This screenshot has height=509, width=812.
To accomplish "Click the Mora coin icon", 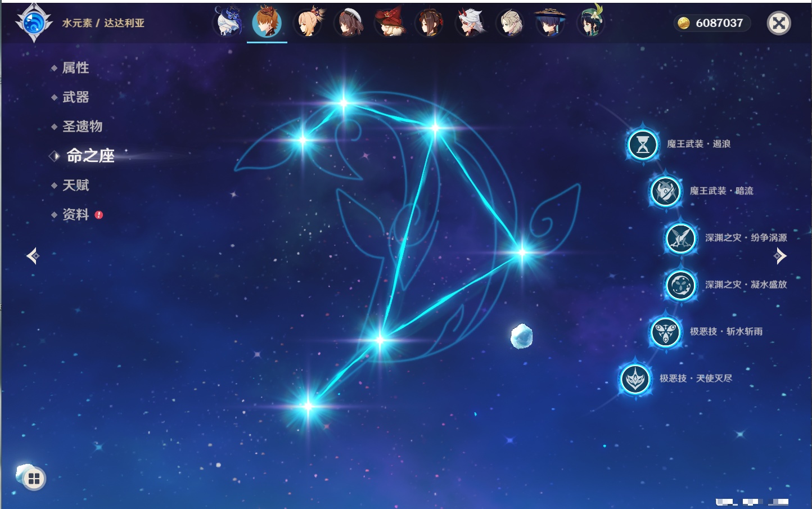I will [684, 23].
